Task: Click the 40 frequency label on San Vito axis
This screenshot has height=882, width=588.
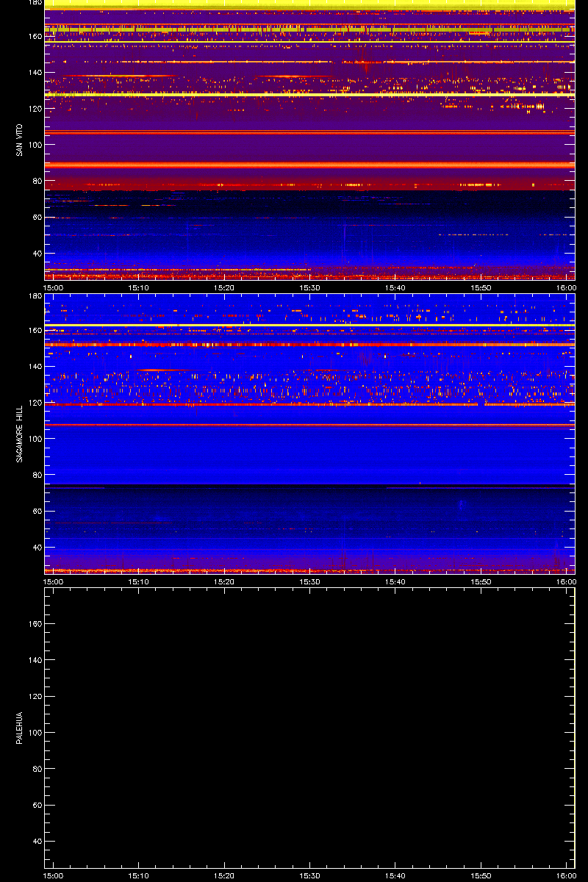Action: click(x=36, y=254)
